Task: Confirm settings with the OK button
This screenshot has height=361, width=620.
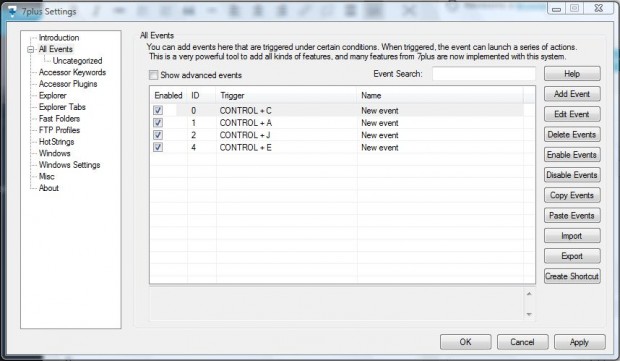Action: point(466,342)
